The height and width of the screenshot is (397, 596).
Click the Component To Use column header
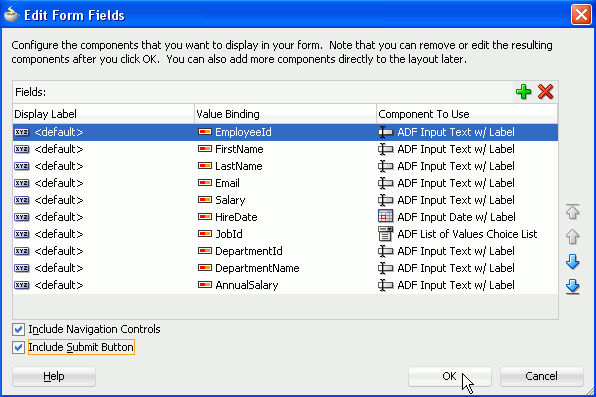coord(467,114)
